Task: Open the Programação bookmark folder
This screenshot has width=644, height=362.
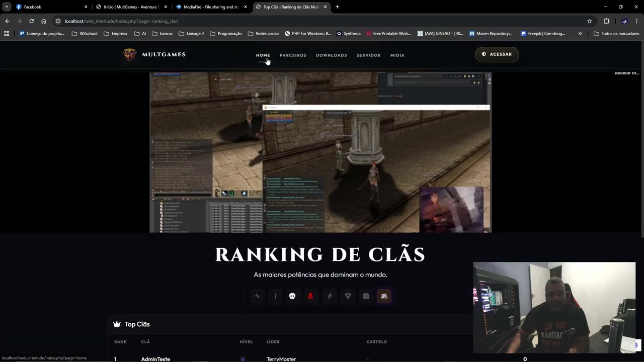Action: coord(226,34)
